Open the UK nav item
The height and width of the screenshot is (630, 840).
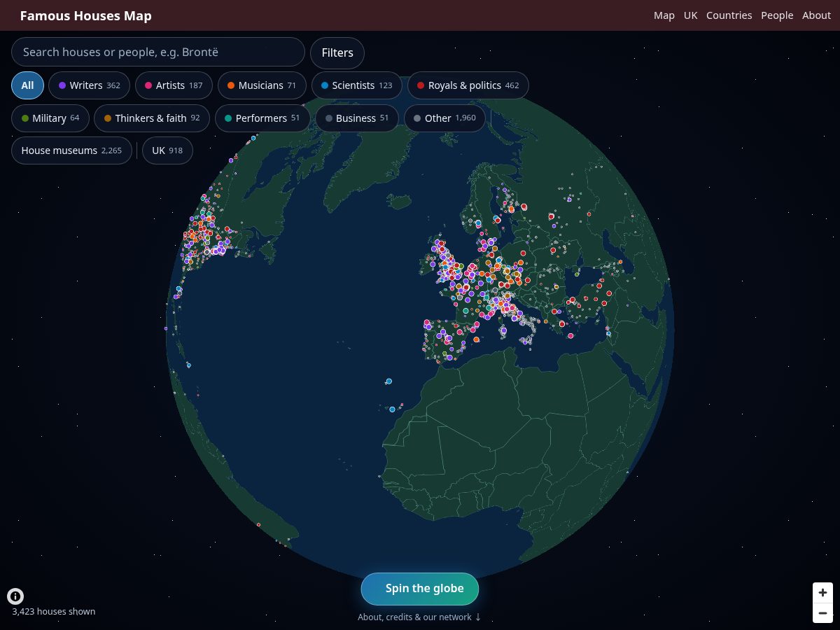(691, 15)
